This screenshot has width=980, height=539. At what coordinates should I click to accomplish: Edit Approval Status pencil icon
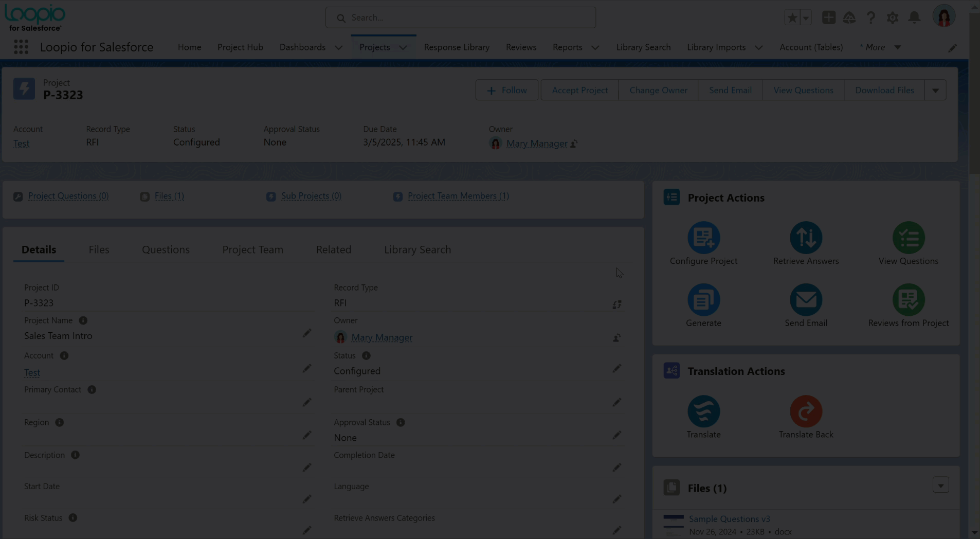tap(617, 435)
